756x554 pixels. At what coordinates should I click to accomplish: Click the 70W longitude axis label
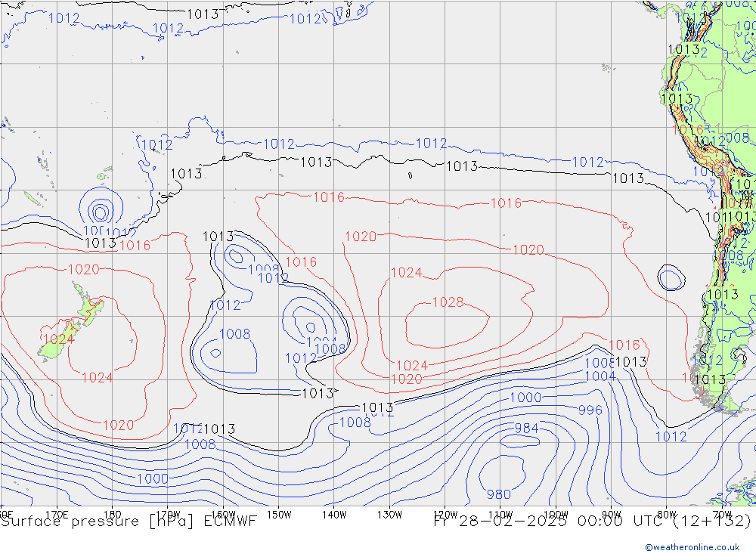[722, 515]
